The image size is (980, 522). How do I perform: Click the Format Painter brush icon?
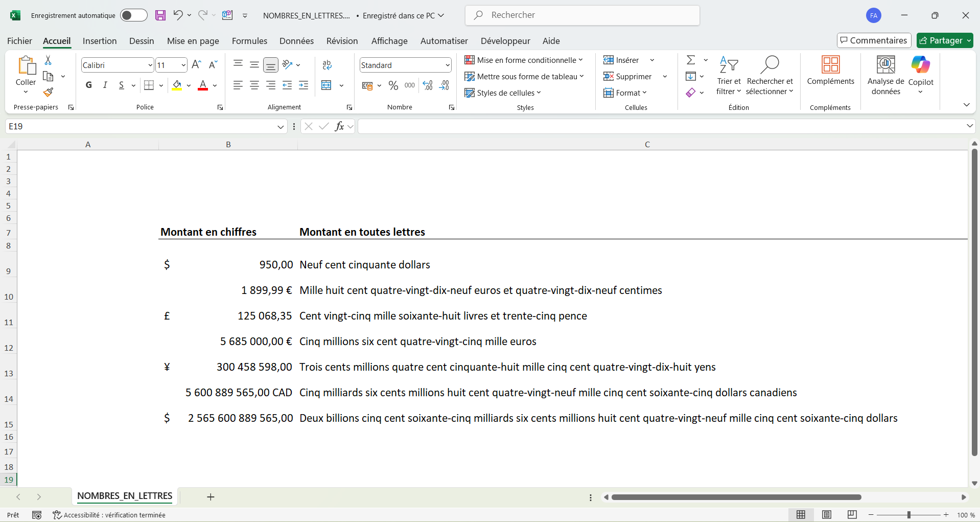[x=48, y=93]
